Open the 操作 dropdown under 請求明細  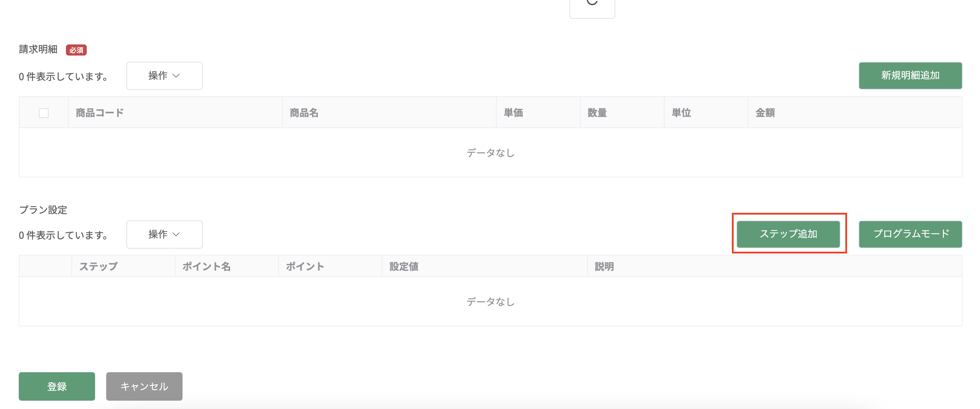pyautogui.click(x=164, y=76)
